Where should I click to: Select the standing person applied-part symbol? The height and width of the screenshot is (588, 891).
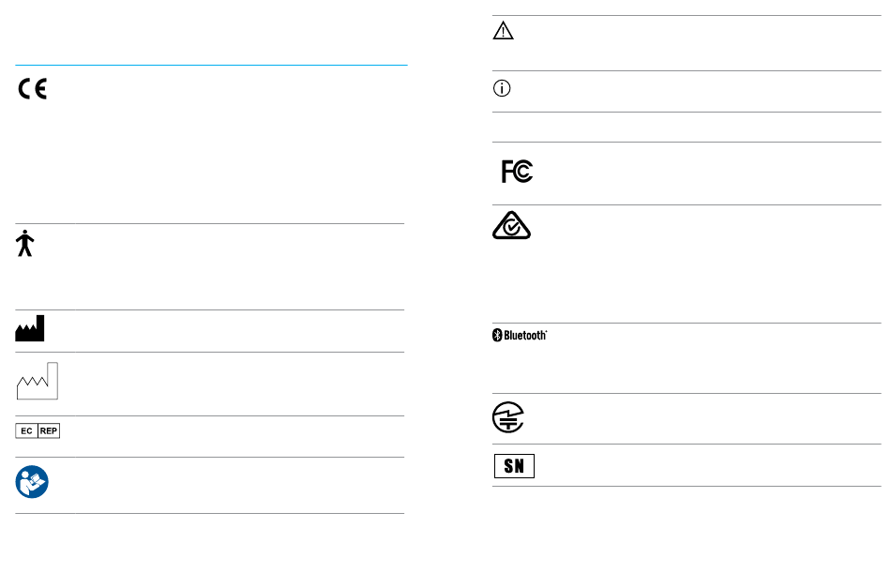pos(25,243)
